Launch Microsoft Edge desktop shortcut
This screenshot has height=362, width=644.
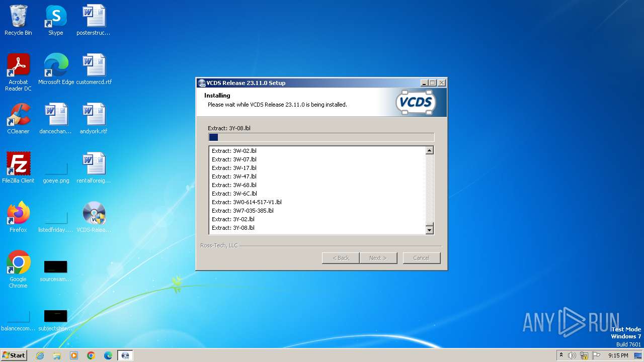pyautogui.click(x=56, y=69)
